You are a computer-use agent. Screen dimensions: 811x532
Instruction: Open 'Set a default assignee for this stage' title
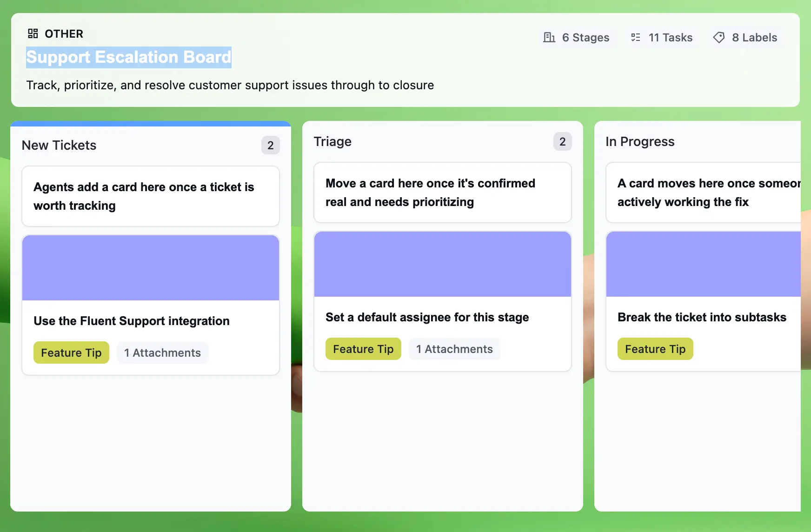[427, 317]
